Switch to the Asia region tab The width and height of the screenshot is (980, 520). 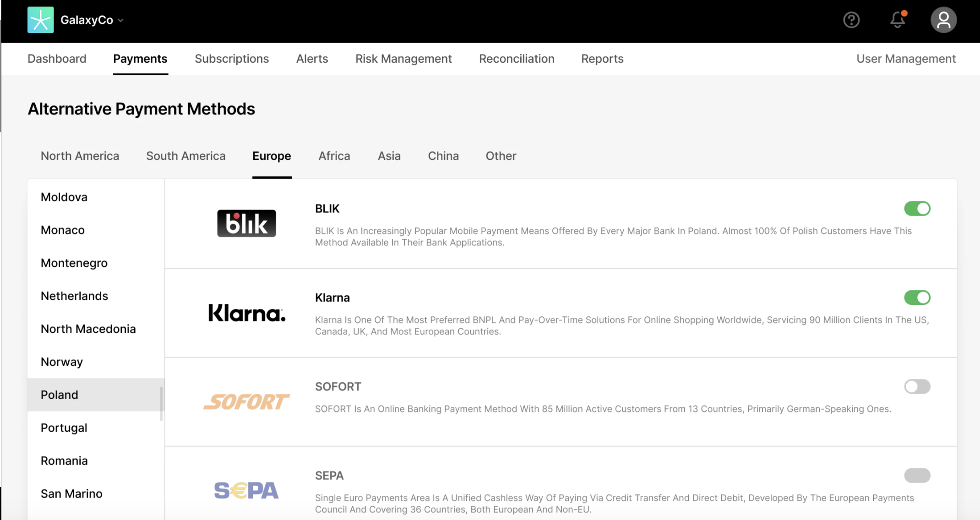(389, 156)
